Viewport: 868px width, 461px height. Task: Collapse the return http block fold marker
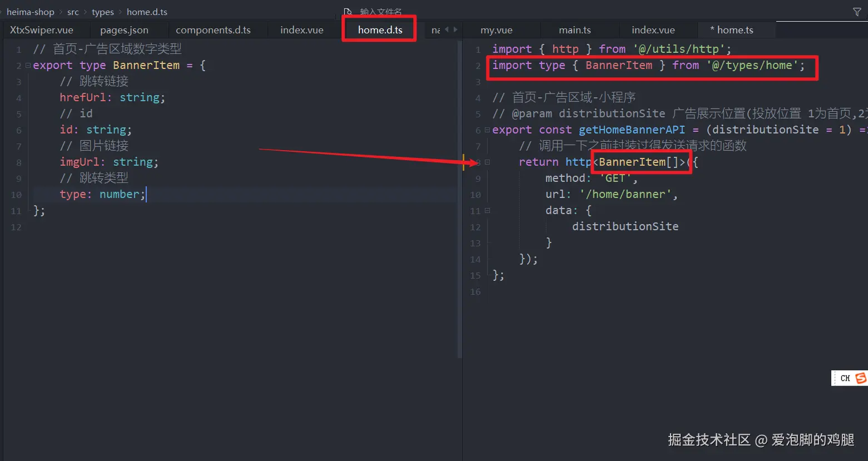[x=487, y=162]
